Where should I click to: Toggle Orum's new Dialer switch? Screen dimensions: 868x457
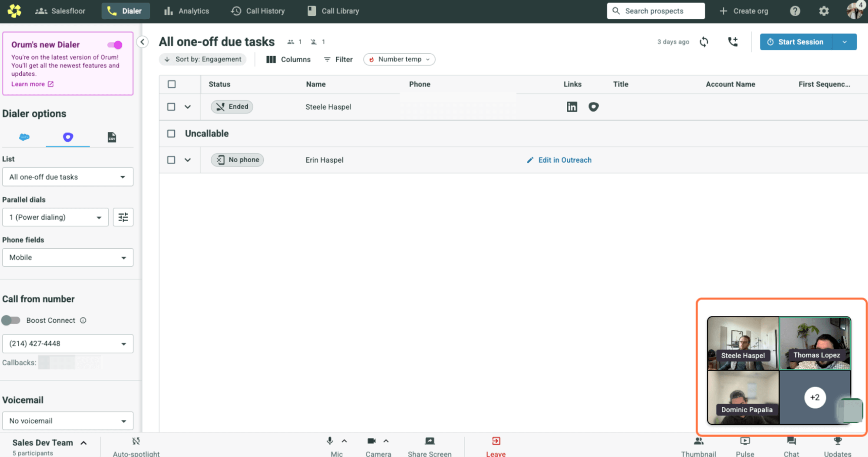[x=115, y=45]
